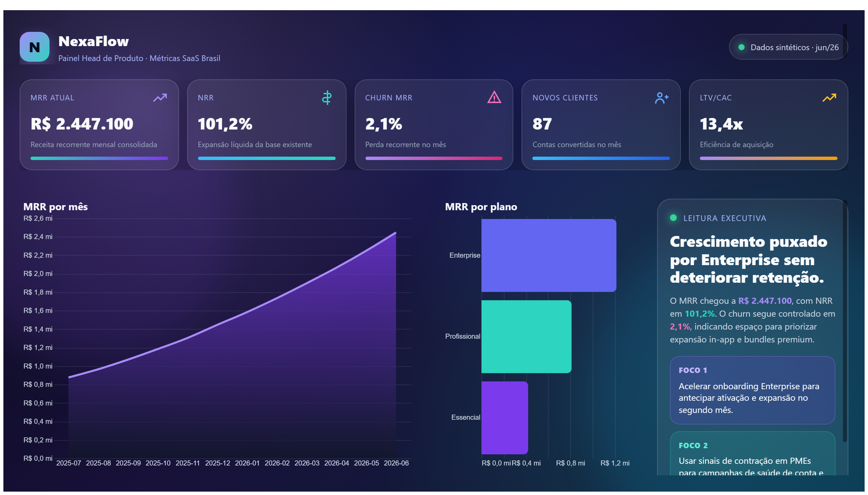Viewport: 868px width, 495px height.
Task: Click the Enterprise bar in MRR por plano
Action: tap(549, 255)
